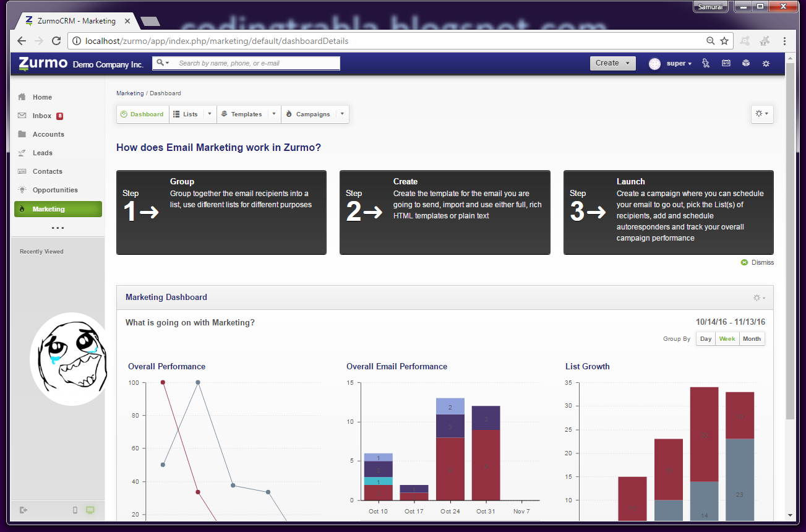Open the Chrome three-dot menu
The image size is (806, 532).
click(785, 41)
